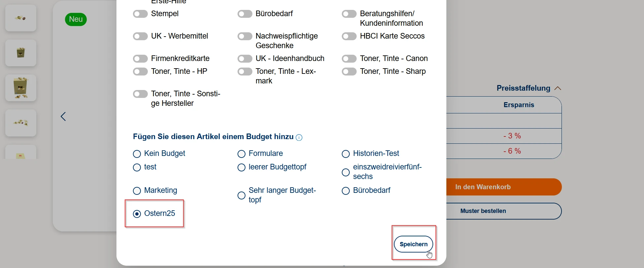
Task: Select leerer Budgettopf radio button
Action: 241,167
